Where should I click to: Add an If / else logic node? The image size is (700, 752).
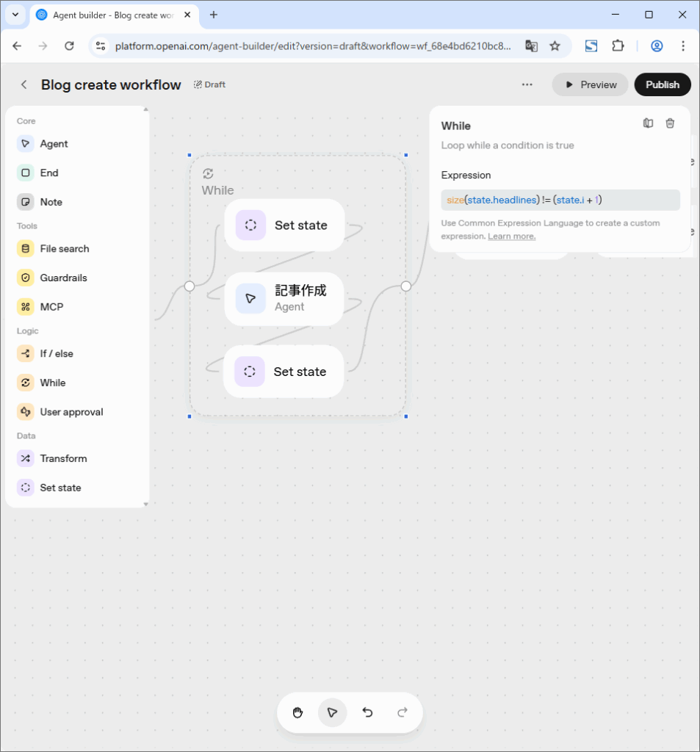coord(57,353)
